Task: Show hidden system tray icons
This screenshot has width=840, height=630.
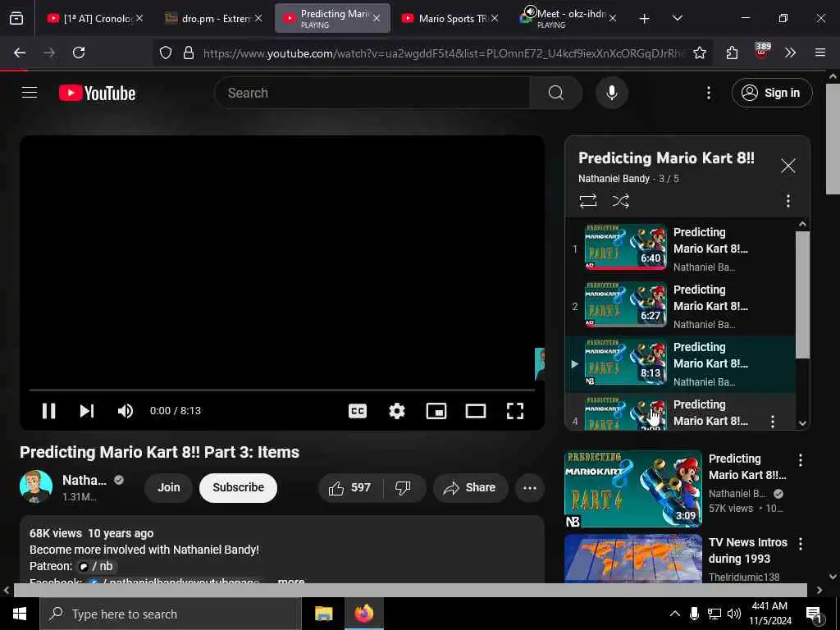Action: pyautogui.click(x=675, y=614)
